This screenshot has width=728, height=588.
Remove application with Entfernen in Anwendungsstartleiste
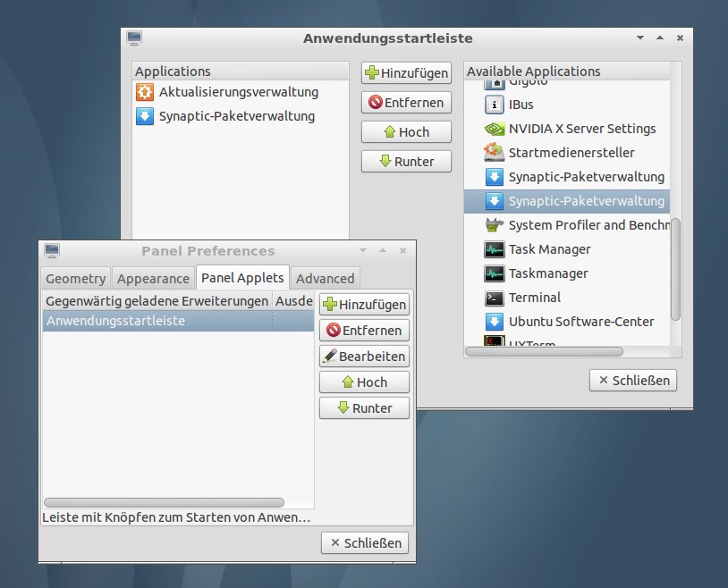click(x=406, y=102)
